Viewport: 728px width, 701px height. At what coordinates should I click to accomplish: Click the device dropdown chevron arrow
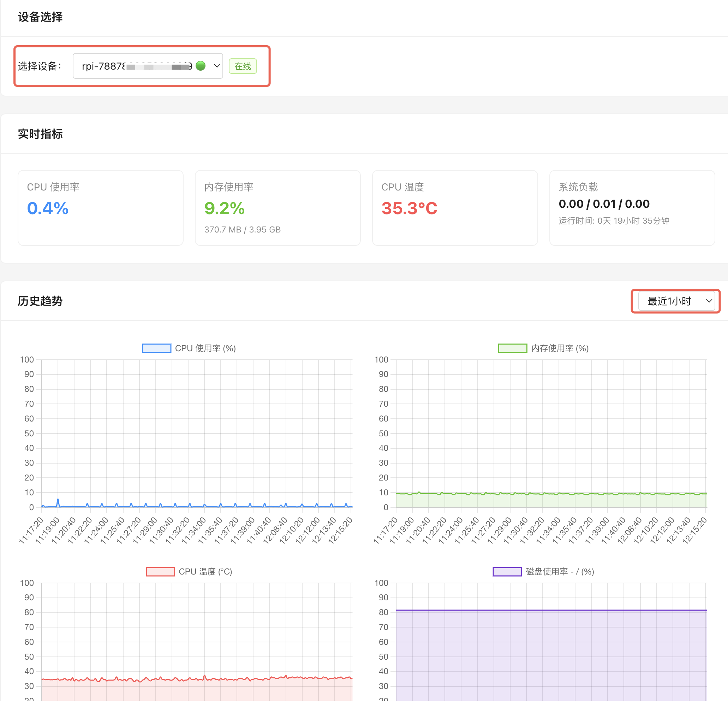tap(217, 66)
